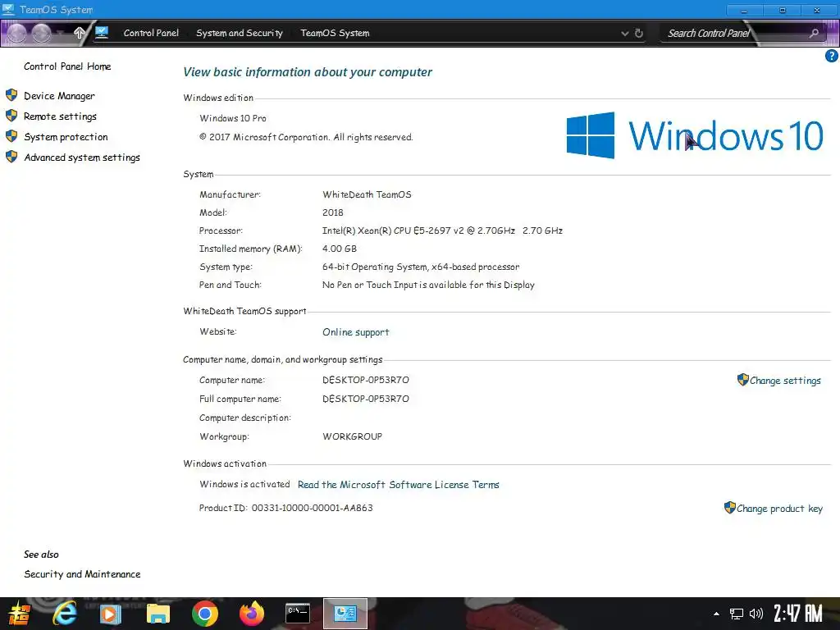840x630 pixels.
Task: Click the network tray icon
Action: point(737,614)
